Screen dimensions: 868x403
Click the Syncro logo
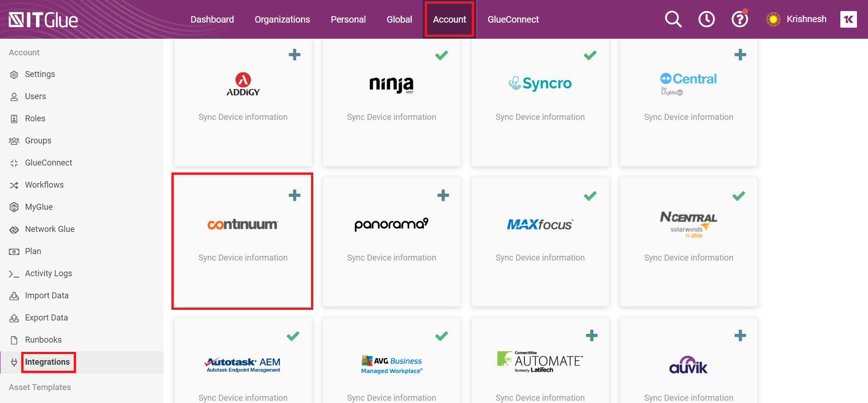click(540, 83)
